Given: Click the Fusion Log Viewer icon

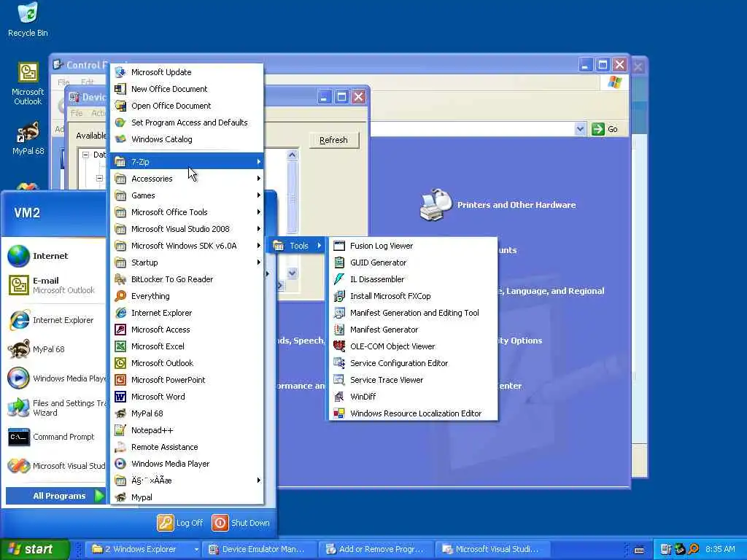Looking at the screenshot, I should (339, 246).
